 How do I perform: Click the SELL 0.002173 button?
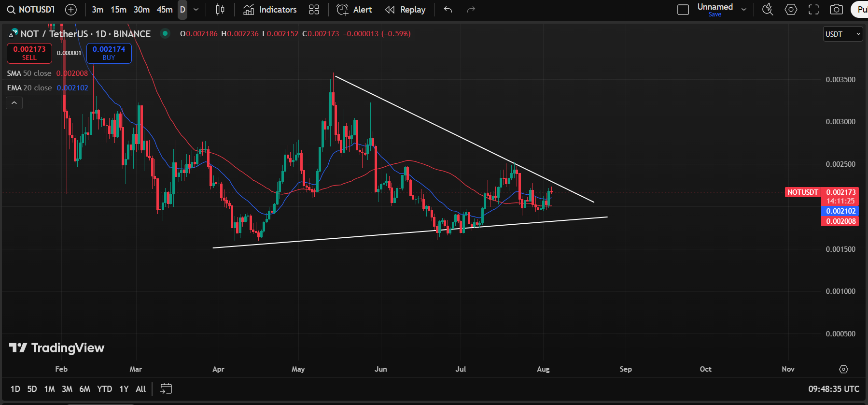point(29,53)
